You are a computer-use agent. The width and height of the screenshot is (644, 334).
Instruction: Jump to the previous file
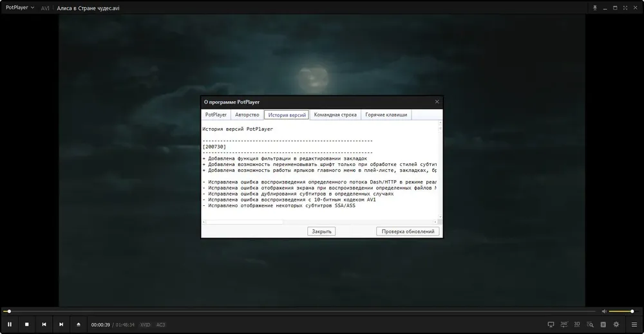[44, 324]
